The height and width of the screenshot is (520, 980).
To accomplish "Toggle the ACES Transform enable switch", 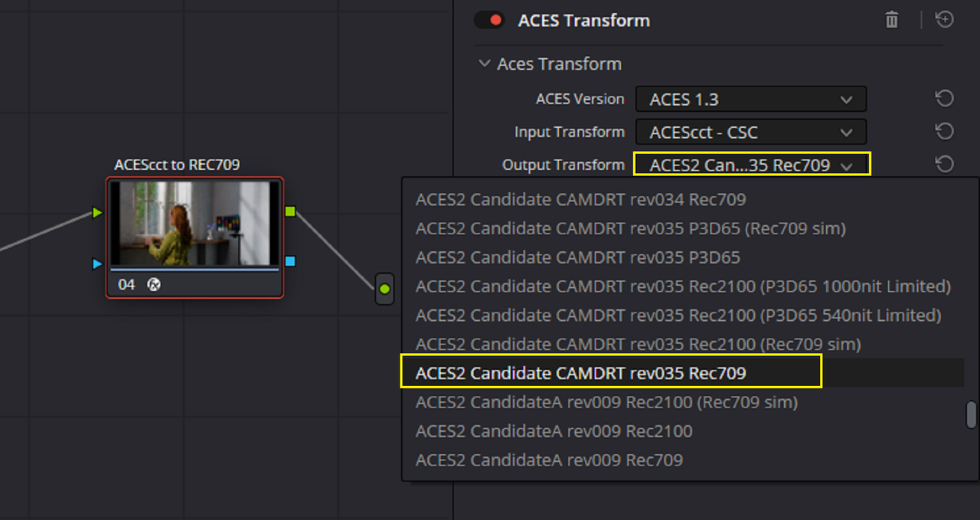I will point(489,21).
